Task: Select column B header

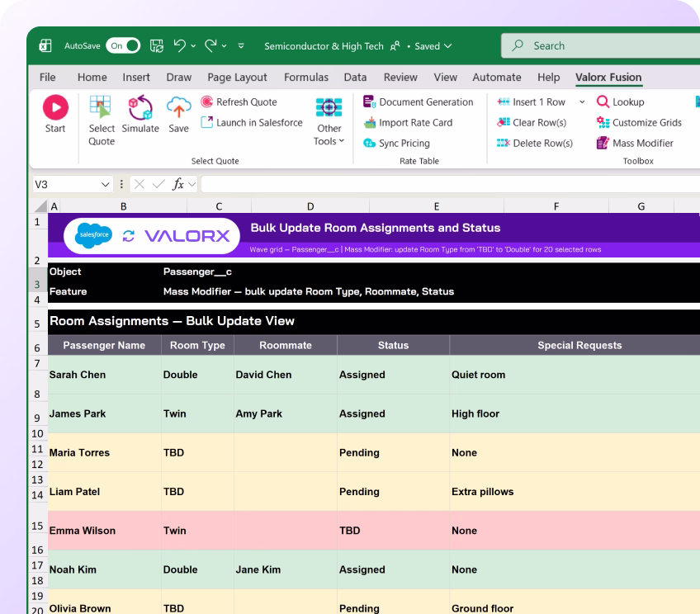Action: click(x=124, y=206)
